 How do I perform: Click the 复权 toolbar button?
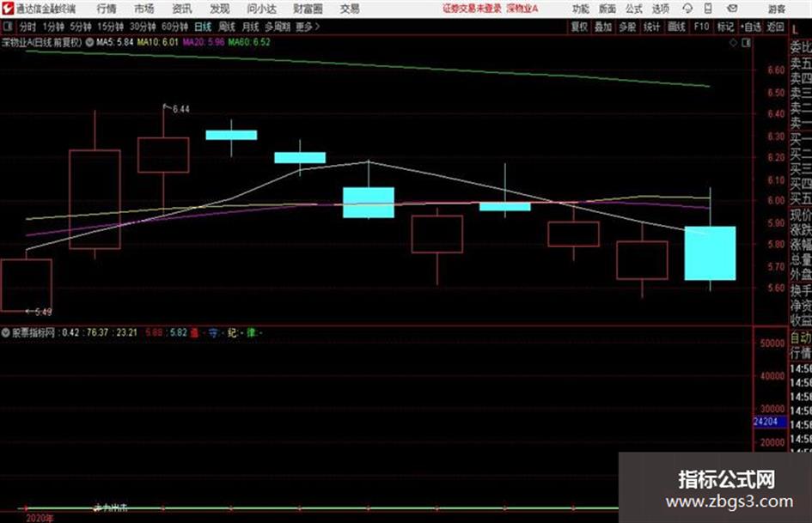point(579,27)
